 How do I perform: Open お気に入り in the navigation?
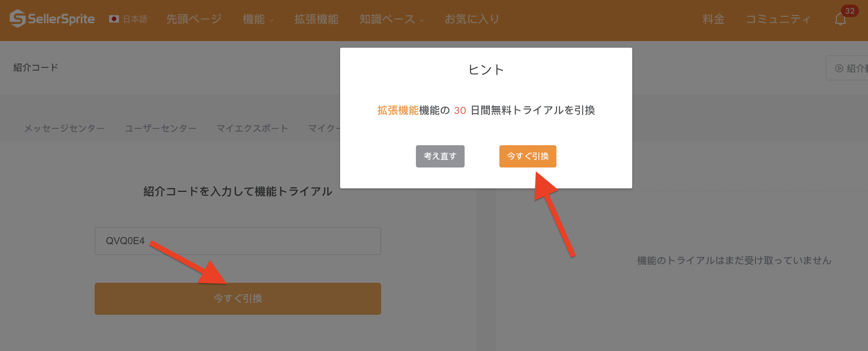[x=472, y=19]
